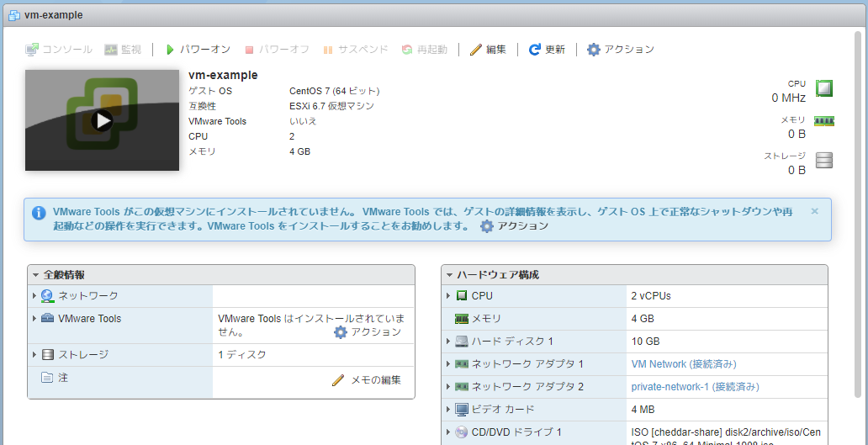Image resolution: width=868 pixels, height=445 pixels.
Task: Power on the VM with パワーオン
Action: (x=198, y=50)
